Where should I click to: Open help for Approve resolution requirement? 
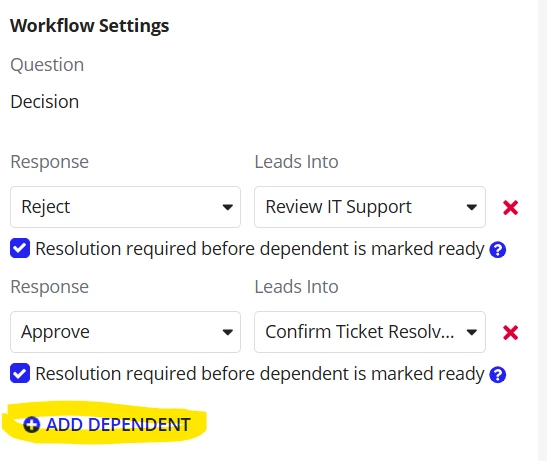pyautogui.click(x=497, y=375)
